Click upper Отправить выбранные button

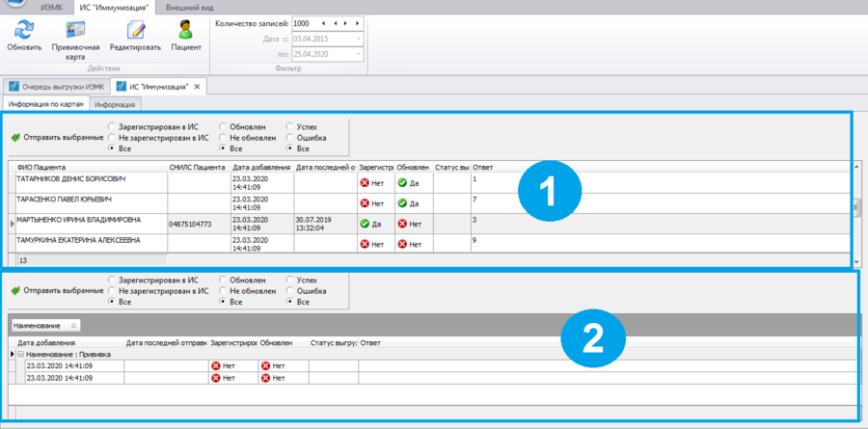(56, 138)
